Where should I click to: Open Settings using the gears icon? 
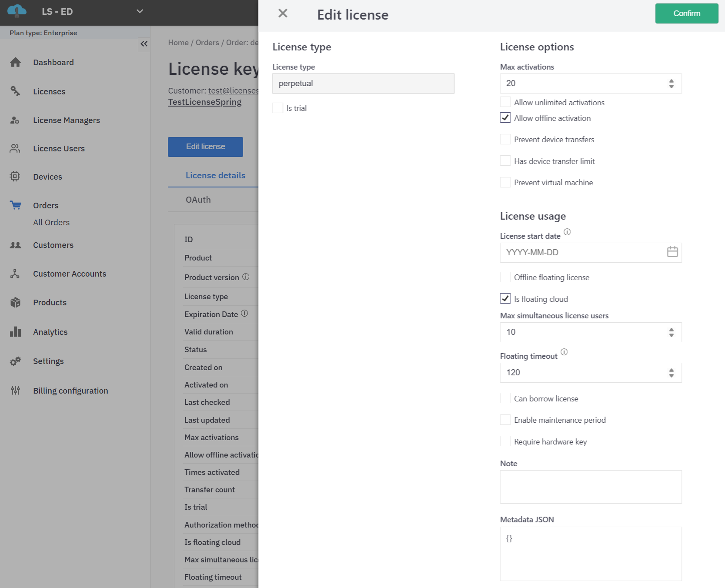[16, 361]
